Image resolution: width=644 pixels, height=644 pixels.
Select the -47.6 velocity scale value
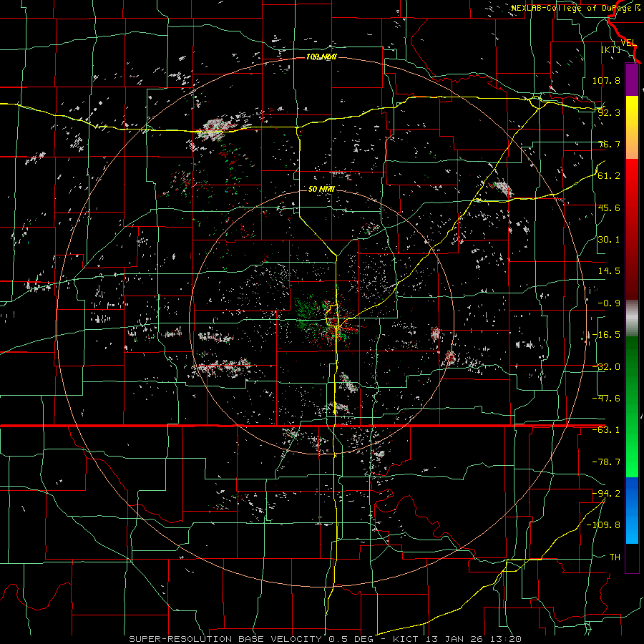click(606, 398)
